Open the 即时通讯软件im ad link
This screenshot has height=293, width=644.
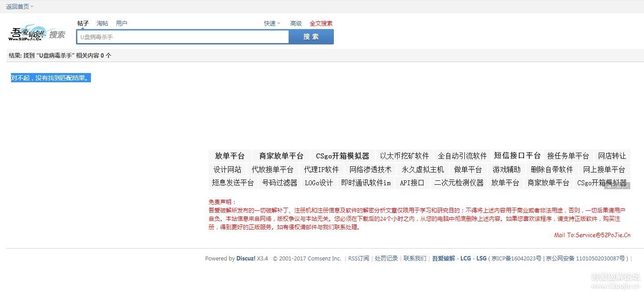(x=366, y=183)
